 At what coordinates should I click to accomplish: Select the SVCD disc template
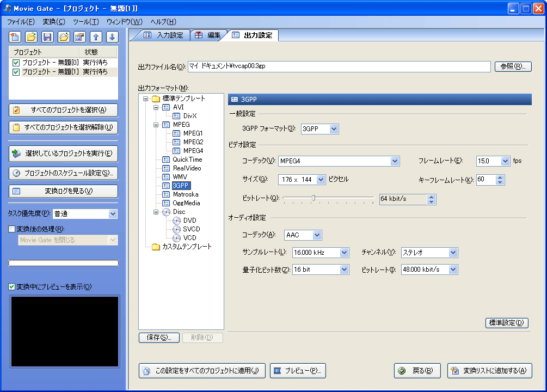192,229
